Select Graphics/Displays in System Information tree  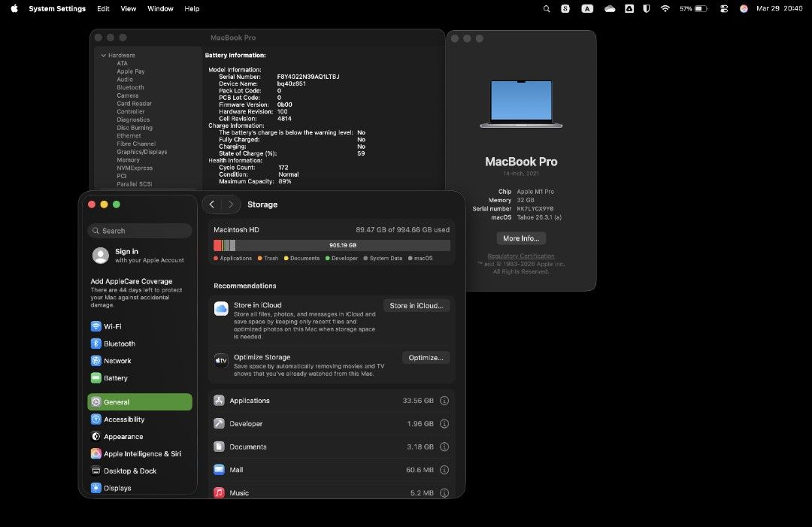142,152
